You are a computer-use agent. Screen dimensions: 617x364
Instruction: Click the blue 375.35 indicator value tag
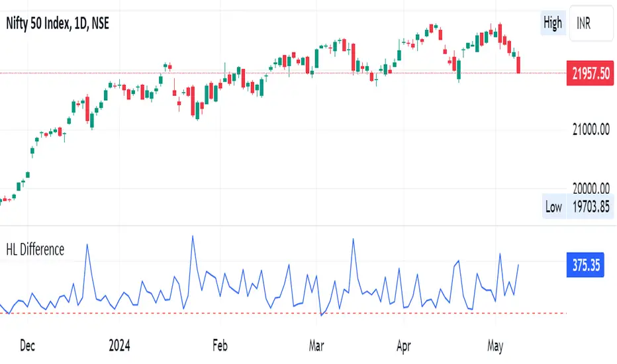pos(586,266)
